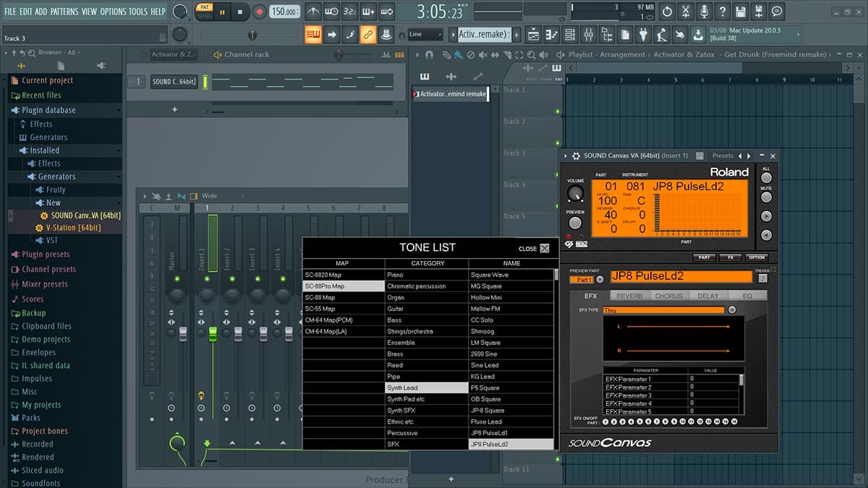Click the Sound Canvas FX button
This screenshot has width=868, height=488.
pyautogui.click(x=731, y=257)
